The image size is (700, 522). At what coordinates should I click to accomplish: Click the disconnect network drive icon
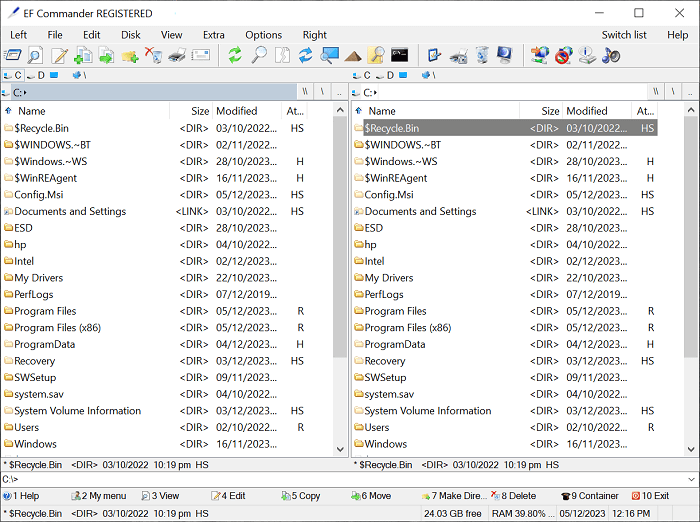[564, 55]
